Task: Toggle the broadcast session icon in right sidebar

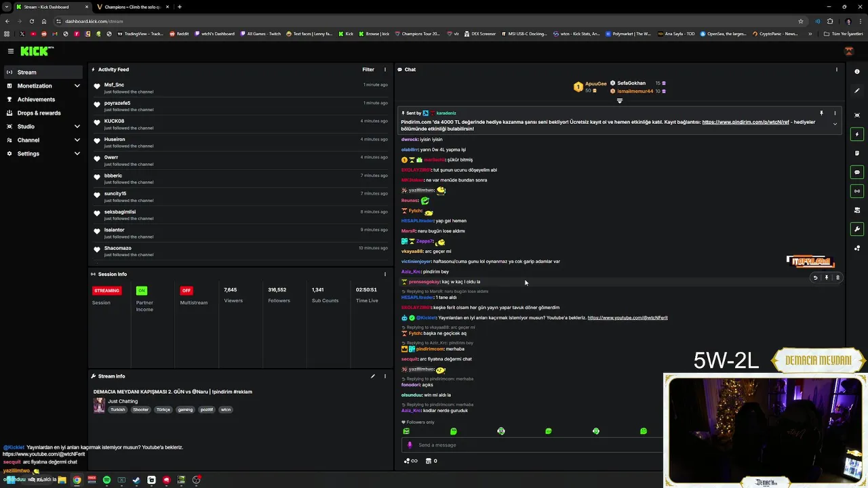Action: tap(857, 191)
